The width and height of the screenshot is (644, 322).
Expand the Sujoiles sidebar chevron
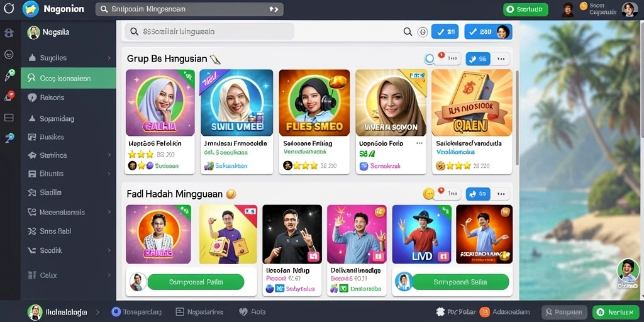click(109, 58)
